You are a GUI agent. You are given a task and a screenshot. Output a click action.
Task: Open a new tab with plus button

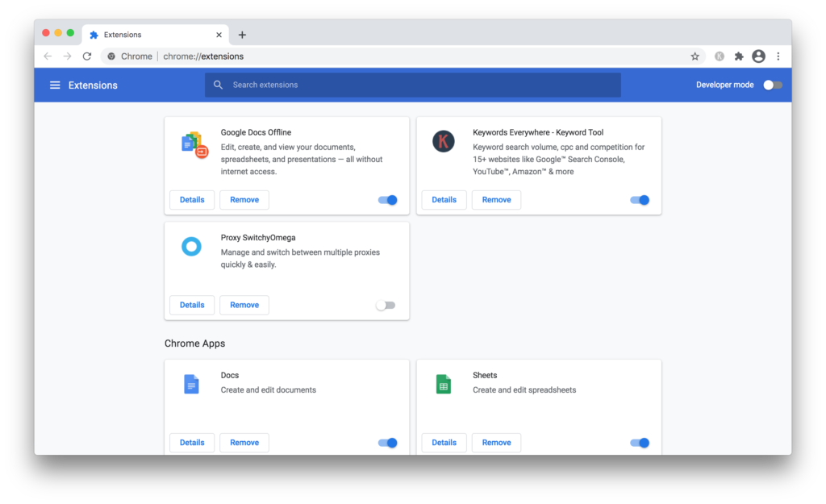pyautogui.click(x=242, y=35)
